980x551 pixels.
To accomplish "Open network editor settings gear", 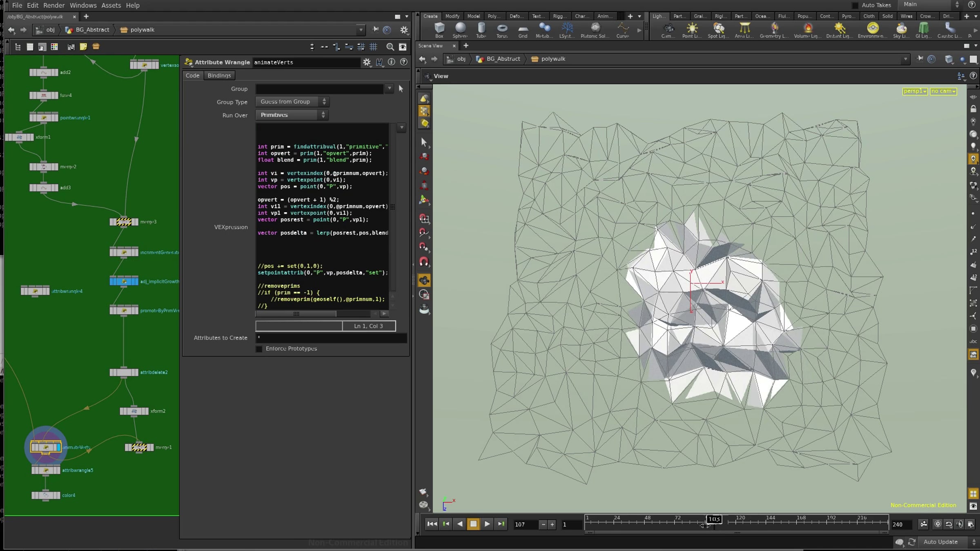I will coord(404,30).
